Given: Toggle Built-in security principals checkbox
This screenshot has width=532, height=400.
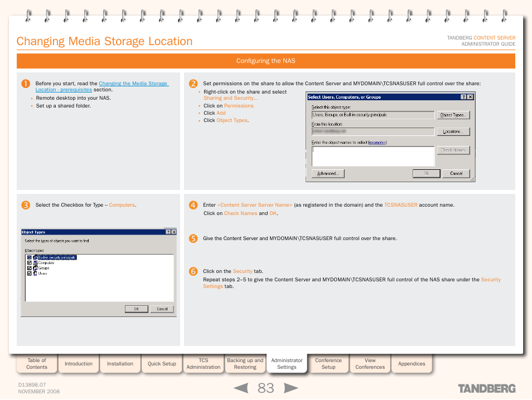Looking at the screenshot, I should tap(30, 257).
